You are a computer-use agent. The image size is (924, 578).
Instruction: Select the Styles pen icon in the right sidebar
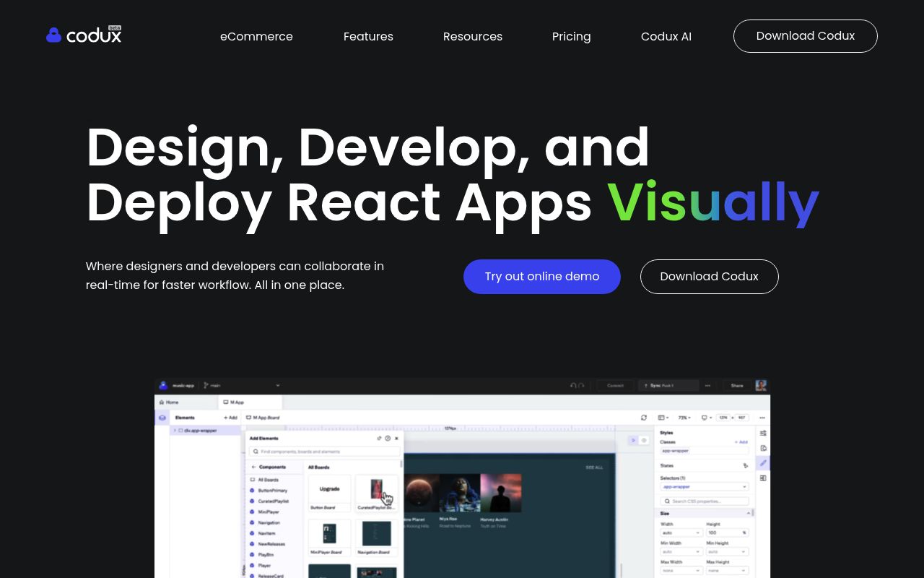763,463
